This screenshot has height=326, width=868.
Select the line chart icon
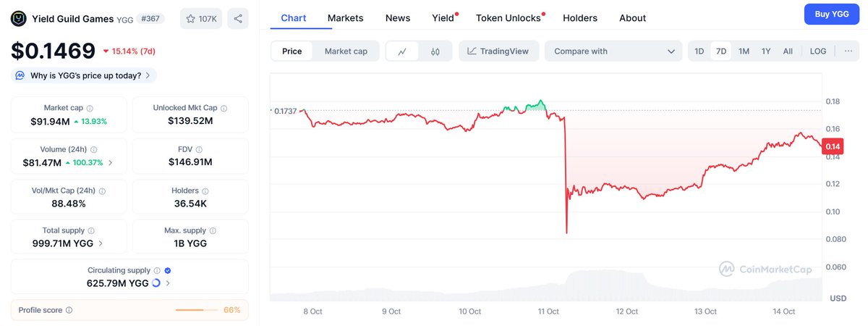pos(402,51)
